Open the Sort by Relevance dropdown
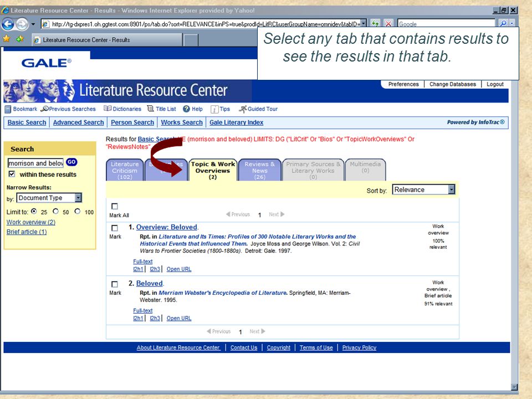 tap(423, 190)
